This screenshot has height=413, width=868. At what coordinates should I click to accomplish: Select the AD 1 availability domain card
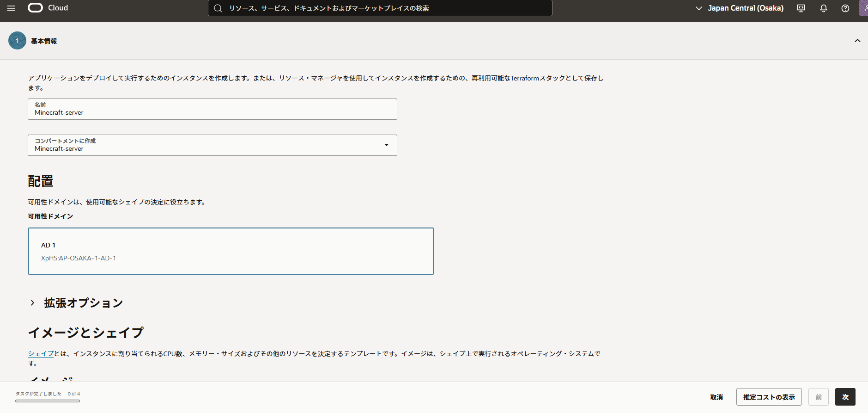click(x=231, y=251)
